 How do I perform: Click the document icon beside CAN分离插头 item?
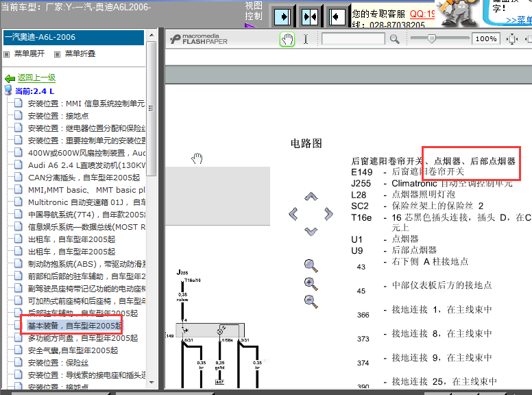(x=19, y=177)
